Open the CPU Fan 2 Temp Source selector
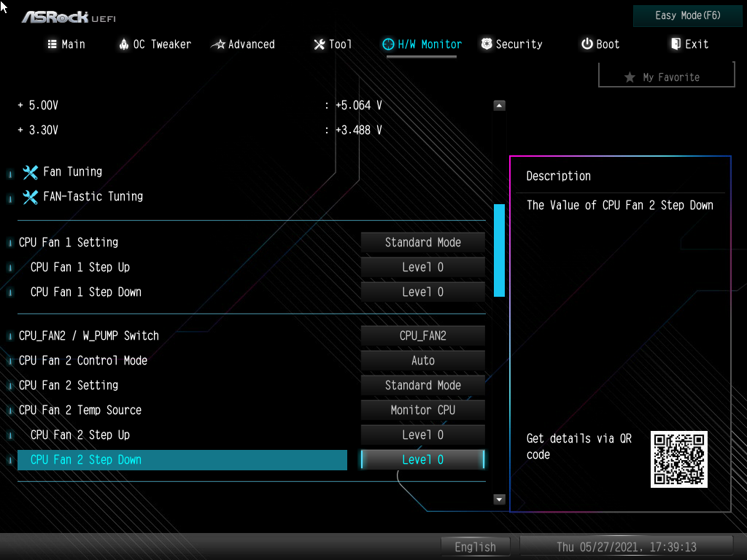 [422, 410]
